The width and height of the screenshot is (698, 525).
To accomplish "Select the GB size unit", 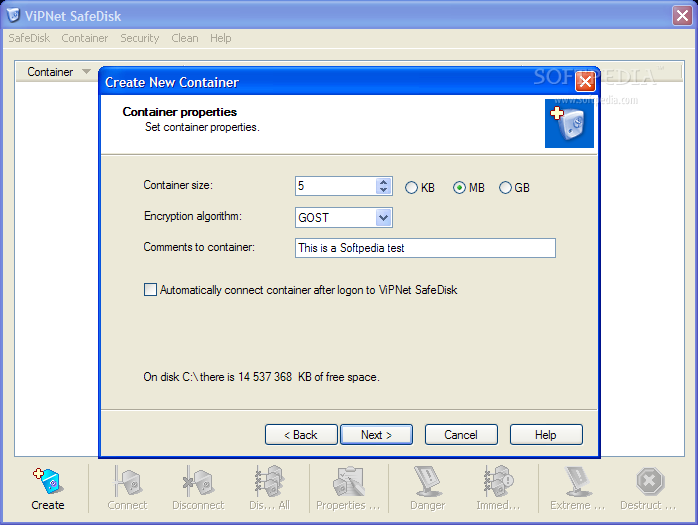I will tap(514, 188).
